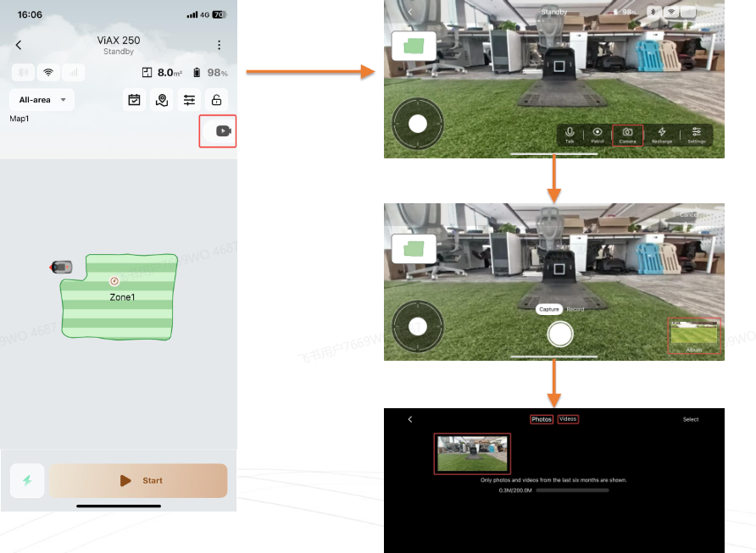756x553 pixels.
Task: Tap the compass marker above the Zone1 label
Action: point(114,281)
